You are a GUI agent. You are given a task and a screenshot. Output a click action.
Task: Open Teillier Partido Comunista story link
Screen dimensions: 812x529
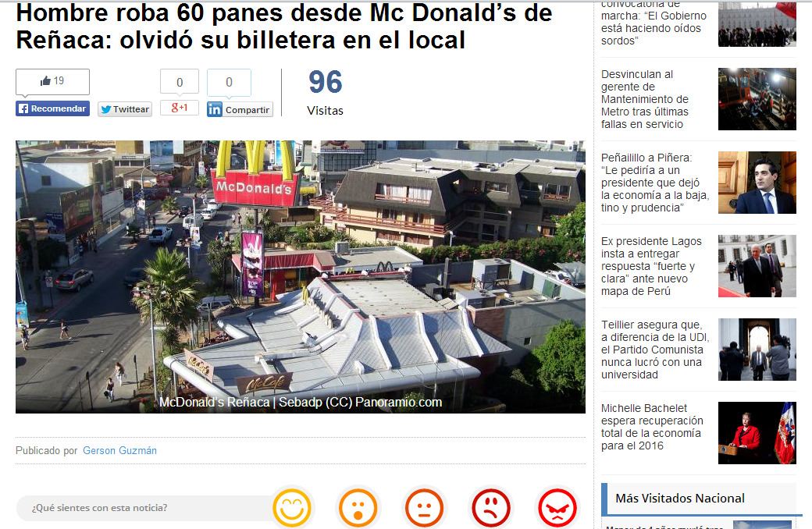coord(655,350)
